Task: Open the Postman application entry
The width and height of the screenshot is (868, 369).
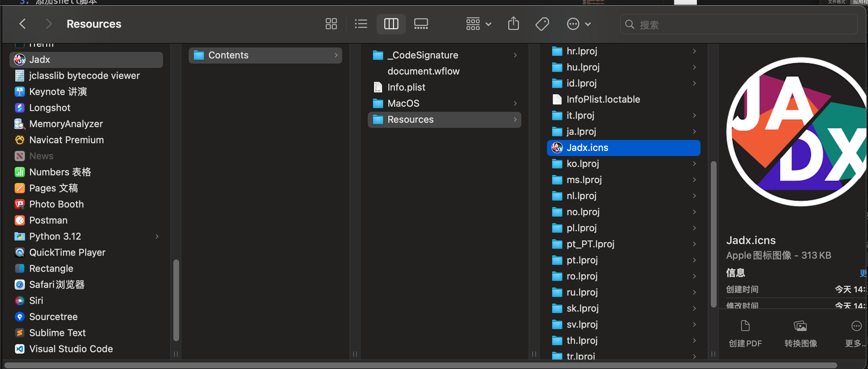Action: (48, 220)
